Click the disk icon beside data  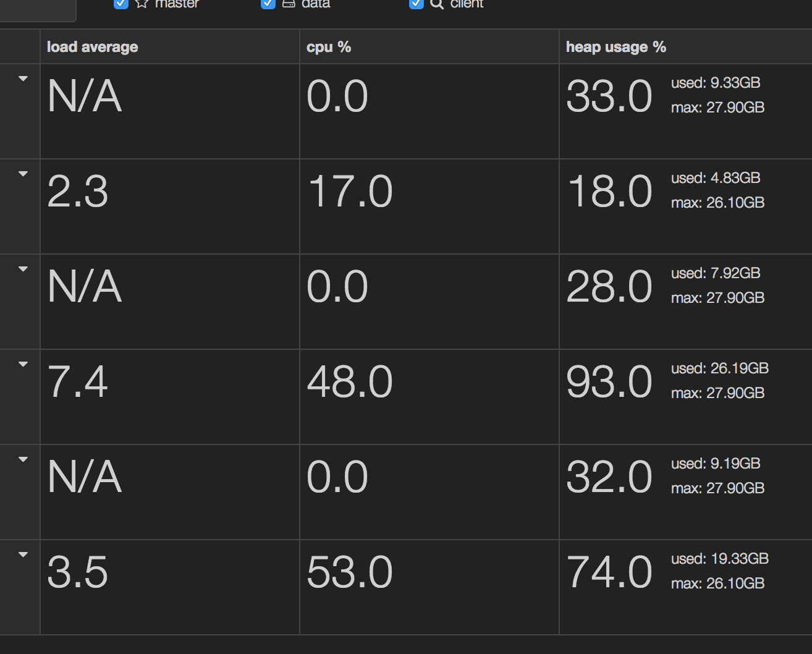[x=289, y=3]
